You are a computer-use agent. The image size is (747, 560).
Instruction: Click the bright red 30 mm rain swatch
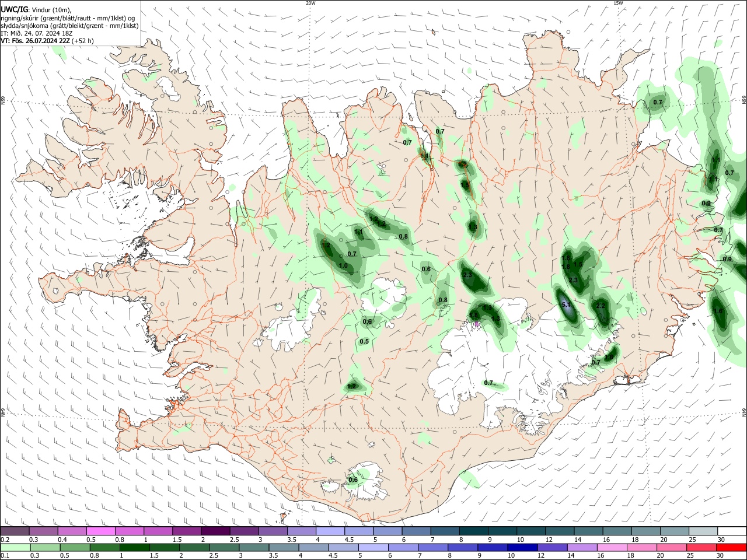(732, 547)
